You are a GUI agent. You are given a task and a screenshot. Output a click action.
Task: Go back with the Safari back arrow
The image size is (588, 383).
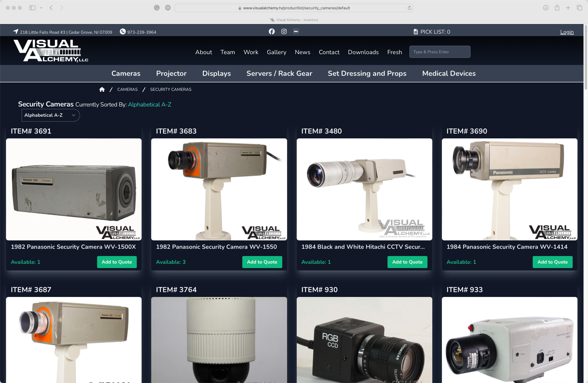coord(51,8)
